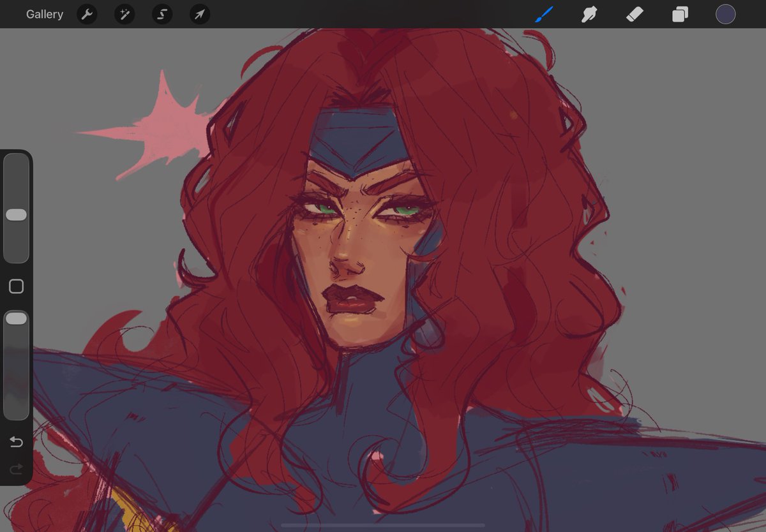This screenshot has height=532, width=766.
Task: Return to the Gallery
Action: (44, 14)
